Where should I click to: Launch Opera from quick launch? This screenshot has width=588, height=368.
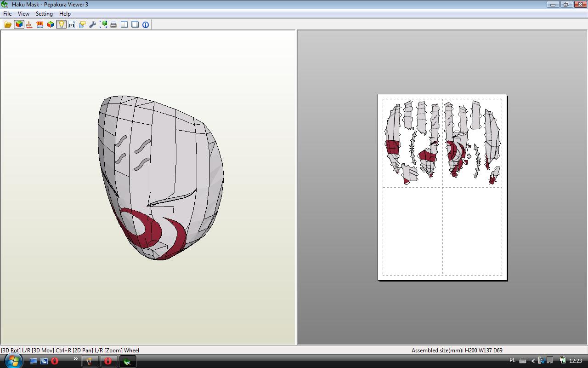(x=55, y=361)
